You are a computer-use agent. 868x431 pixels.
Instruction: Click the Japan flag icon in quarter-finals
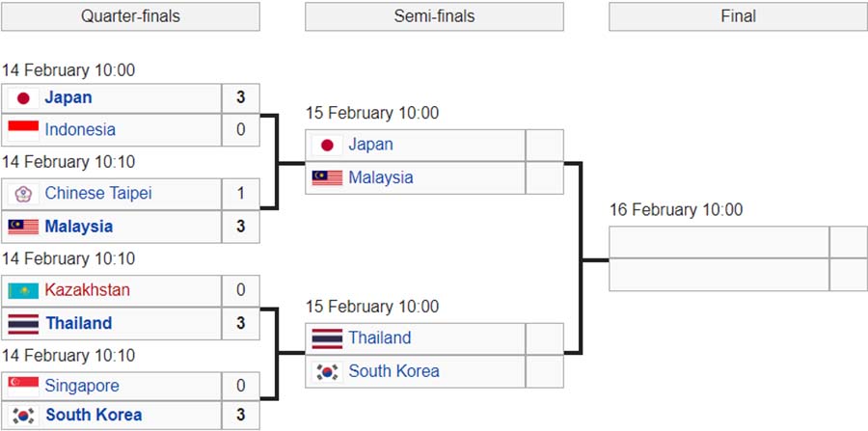[x=23, y=98]
